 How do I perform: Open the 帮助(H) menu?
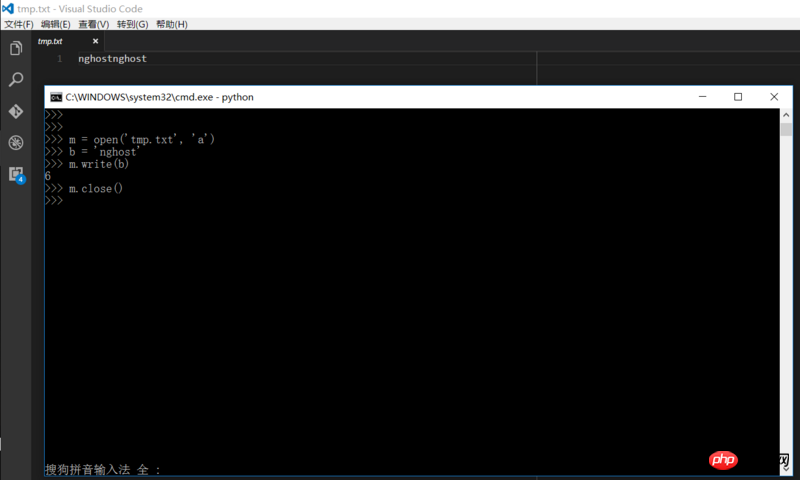pyautogui.click(x=171, y=24)
